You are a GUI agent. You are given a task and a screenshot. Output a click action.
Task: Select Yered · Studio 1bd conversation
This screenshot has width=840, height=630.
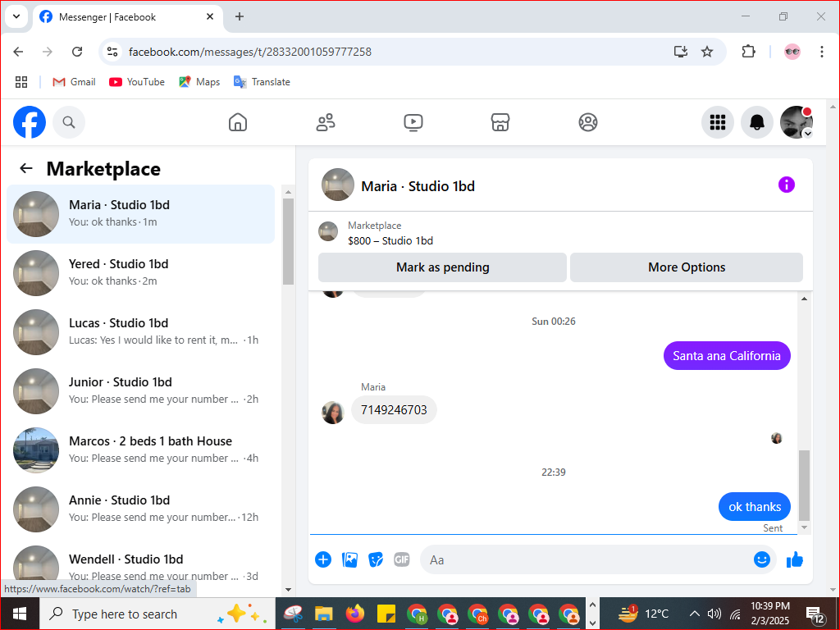141,272
